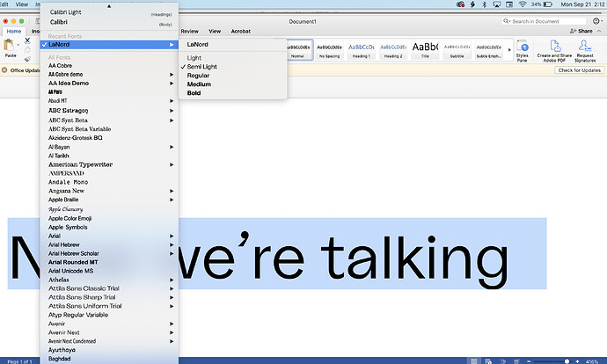Image resolution: width=607 pixels, height=364 pixels.
Task: Click the zoom out minus button
Action: tap(529, 361)
